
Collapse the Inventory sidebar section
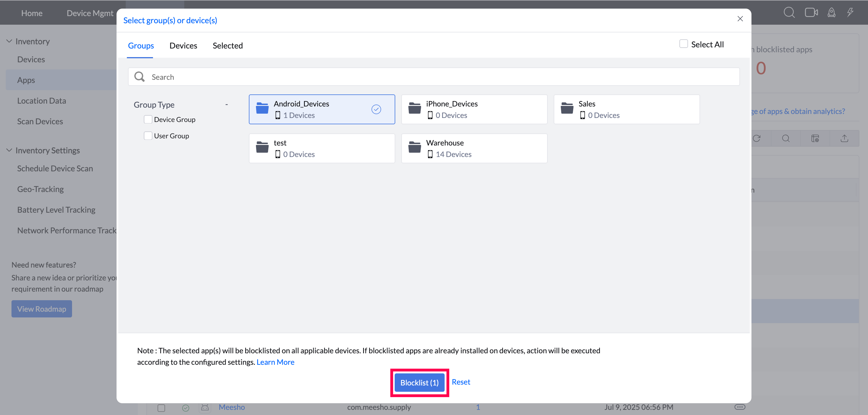pyautogui.click(x=9, y=41)
